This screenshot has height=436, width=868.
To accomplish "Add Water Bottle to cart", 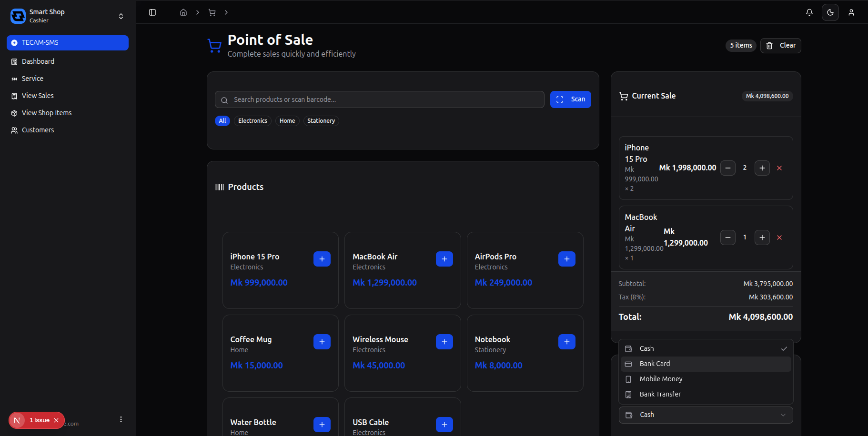I will pyautogui.click(x=322, y=425).
